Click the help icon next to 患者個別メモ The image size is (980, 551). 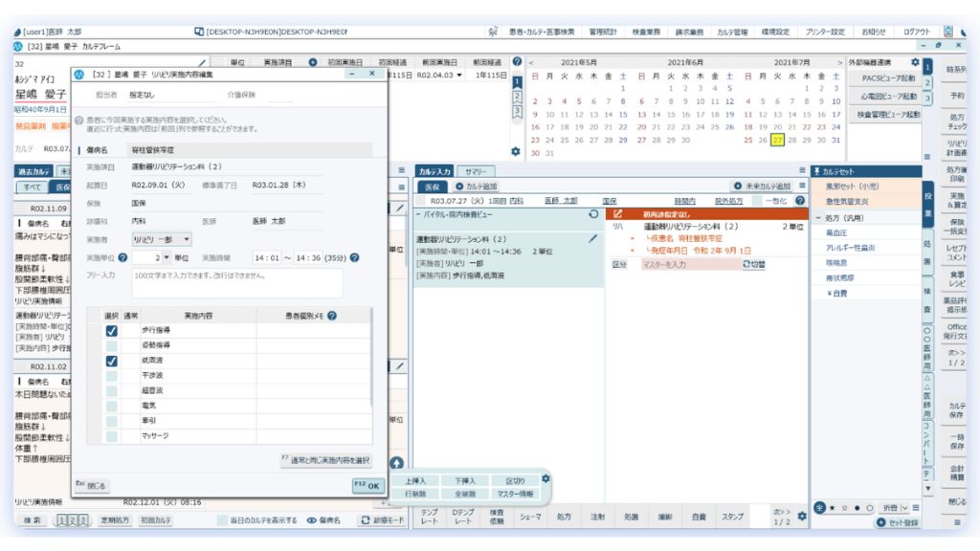click(x=332, y=315)
